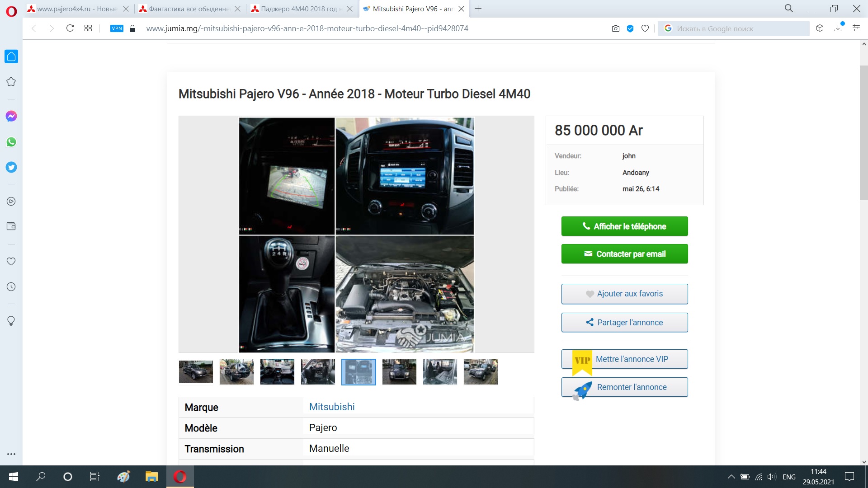Take a page snapshot with camera icon
Screen dimensions: 868x488
click(615, 28)
